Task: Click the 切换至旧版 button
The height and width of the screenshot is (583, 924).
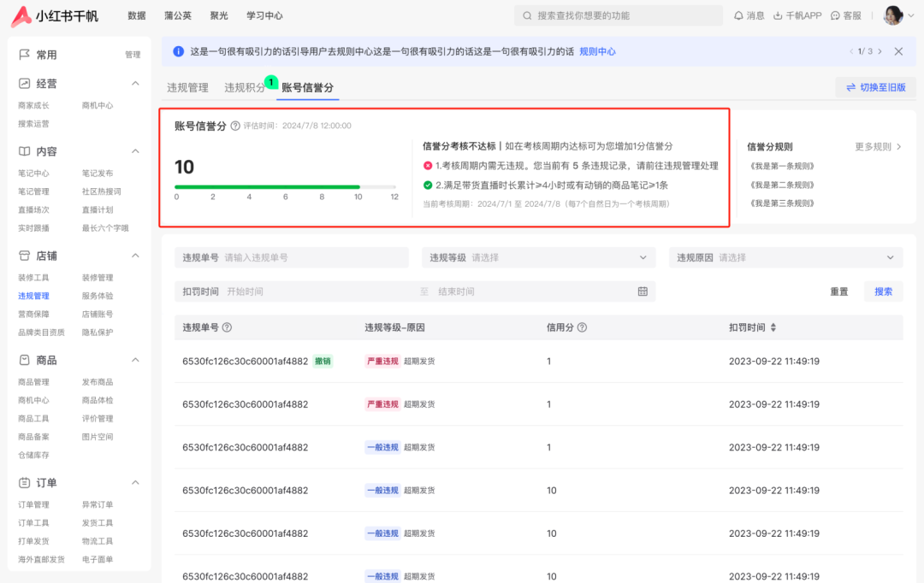Action: click(x=874, y=87)
